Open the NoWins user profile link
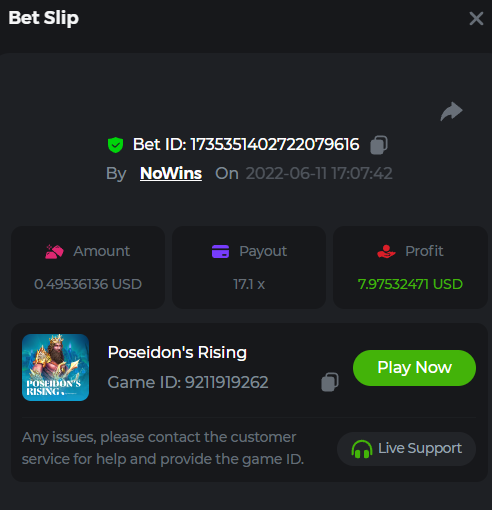Viewport: 492px width, 510px height. (x=171, y=173)
